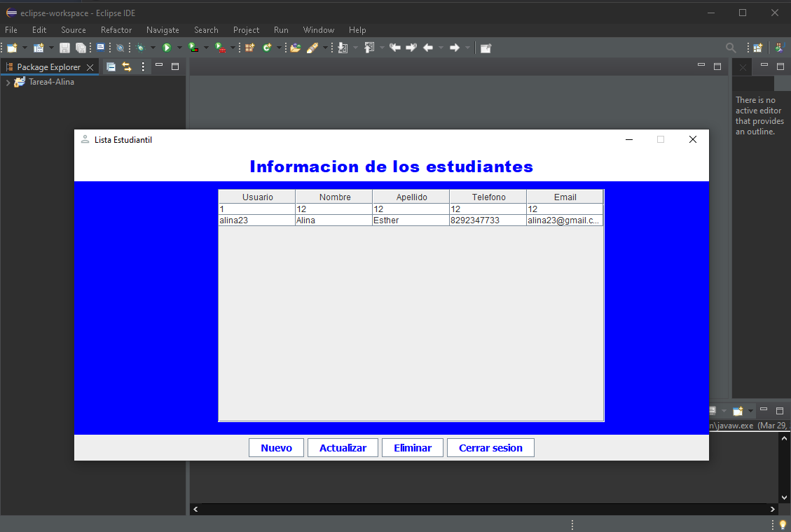This screenshot has width=791, height=532.
Task: Expand the Tarea4-Alina project
Action: [x=7, y=82]
